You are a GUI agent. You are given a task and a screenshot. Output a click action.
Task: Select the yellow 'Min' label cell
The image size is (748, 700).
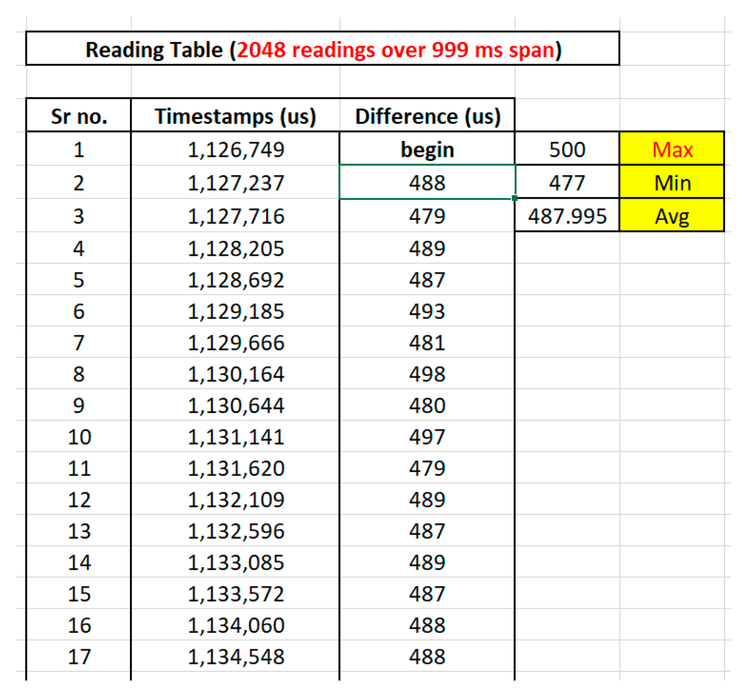(x=672, y=182)
